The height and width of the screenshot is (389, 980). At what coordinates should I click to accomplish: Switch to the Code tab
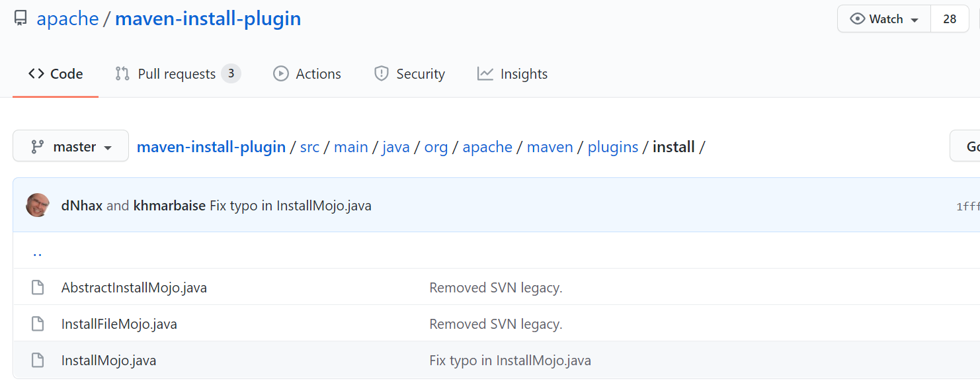click(x=56, y=74)
